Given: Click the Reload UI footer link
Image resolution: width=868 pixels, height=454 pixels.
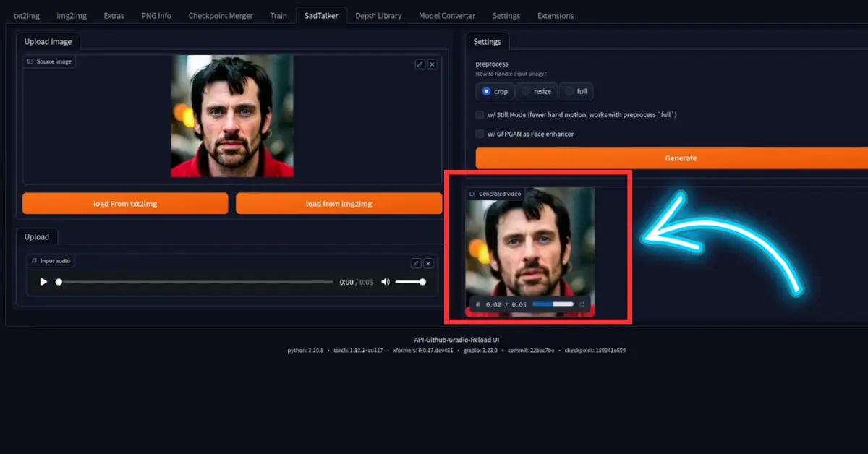Looking at the screenshot, I should tap(485, 339).
